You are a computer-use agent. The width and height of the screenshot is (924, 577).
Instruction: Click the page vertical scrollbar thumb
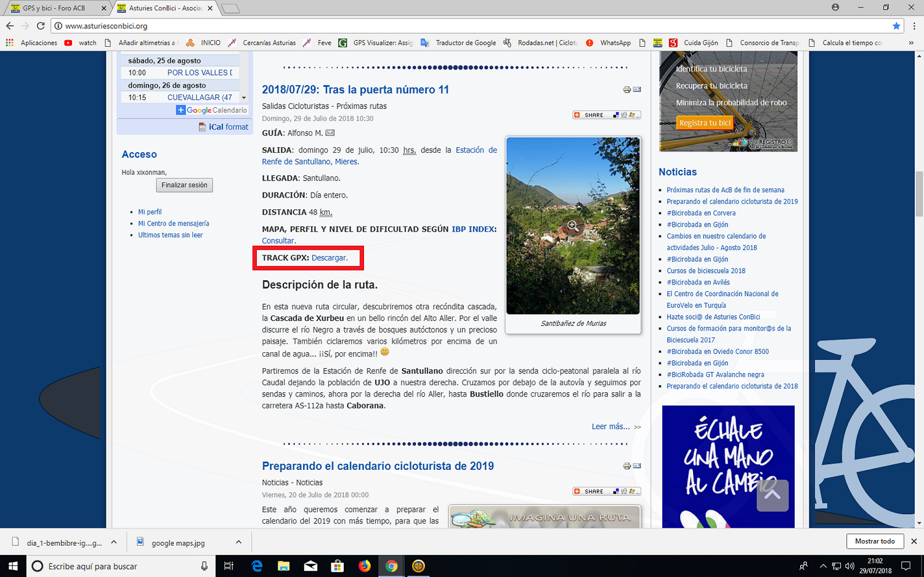click(x=919, y=194)
